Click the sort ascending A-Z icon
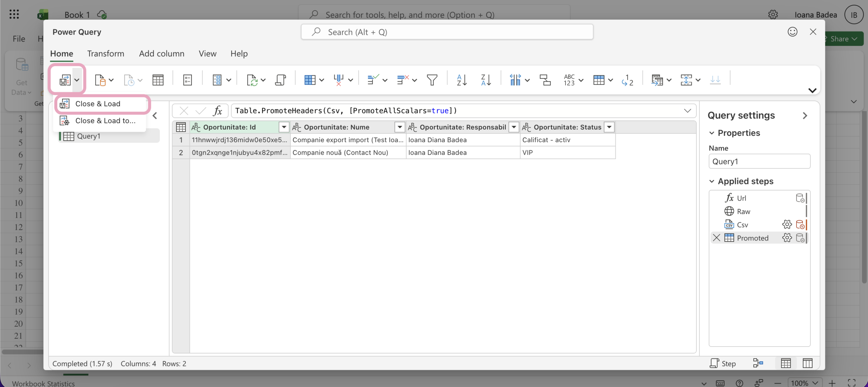The image size is (868, 387). [x=461, y=80]
